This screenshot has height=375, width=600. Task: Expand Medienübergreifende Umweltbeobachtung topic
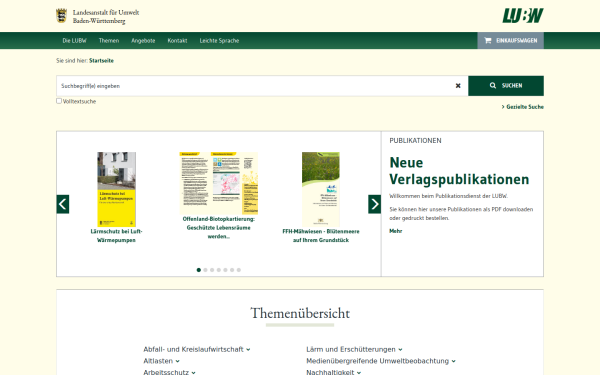pos(381,361)
